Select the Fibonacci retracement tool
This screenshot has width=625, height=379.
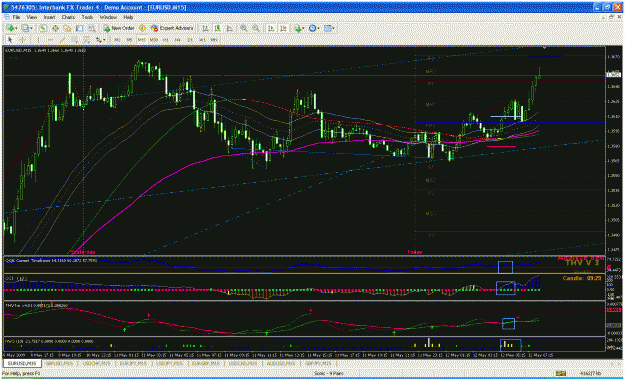point(86,40)
